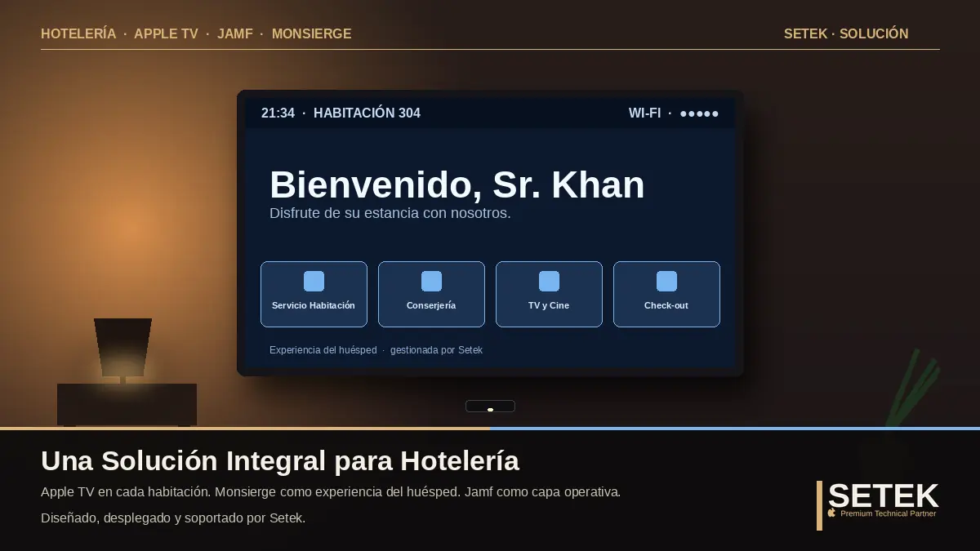This screenshot has width=980, height=551.
Task: Click the large SETEK logo wordmark
Action: (884, 495)
